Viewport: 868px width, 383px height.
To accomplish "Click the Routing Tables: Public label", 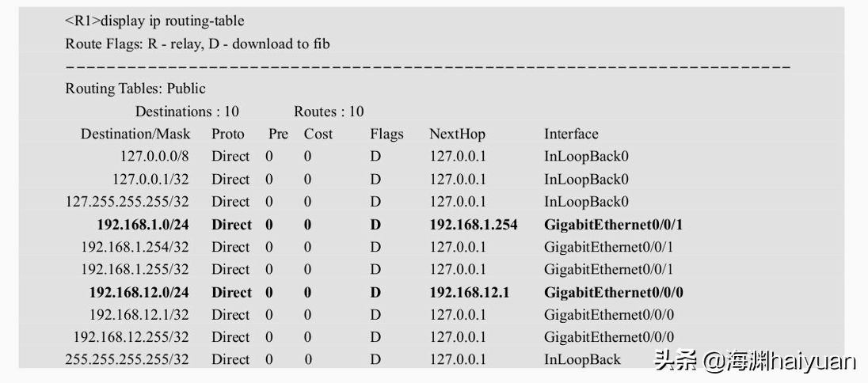I will point(135,89).
